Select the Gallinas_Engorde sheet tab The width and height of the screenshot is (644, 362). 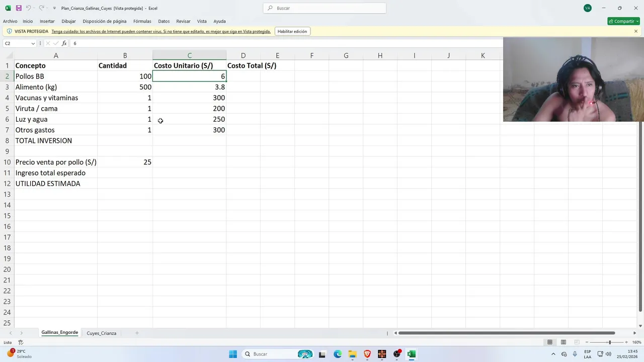click(x=59, y=333)
